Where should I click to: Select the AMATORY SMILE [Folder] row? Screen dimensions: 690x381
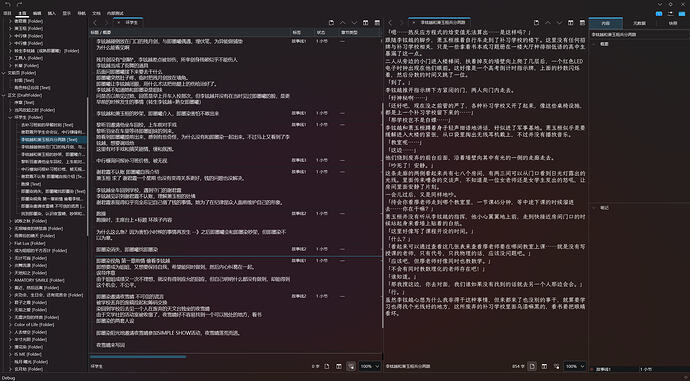pyautogui.click(x=39, y=280)
